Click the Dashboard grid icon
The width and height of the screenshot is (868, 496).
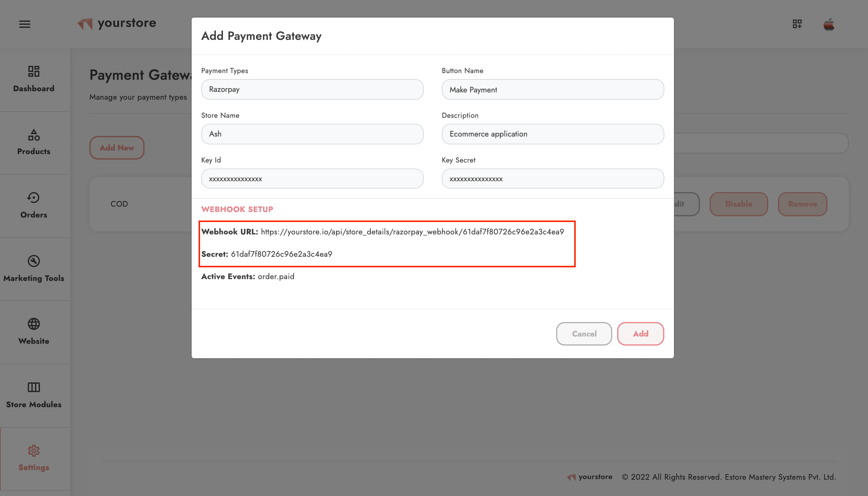click(x=34, y=71)
